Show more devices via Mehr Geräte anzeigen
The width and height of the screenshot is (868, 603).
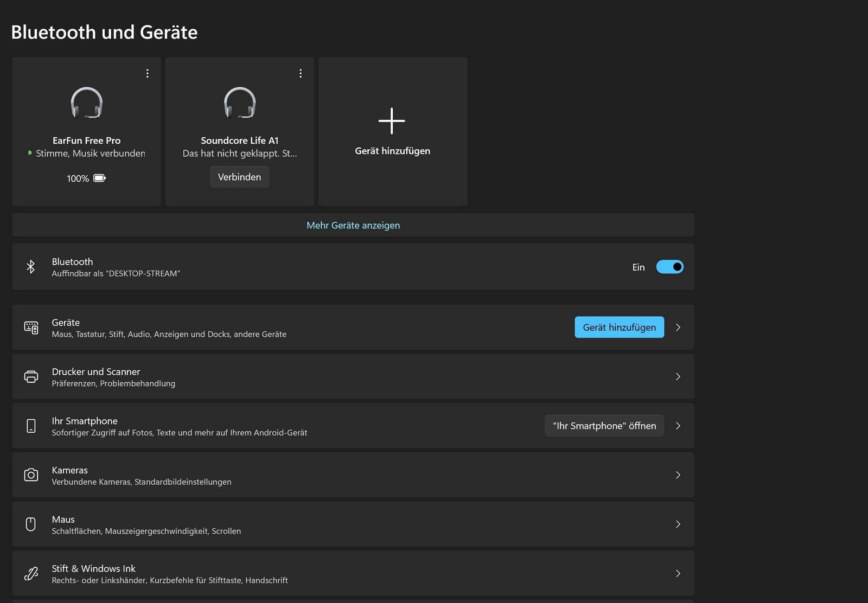[x=353, y=225]
